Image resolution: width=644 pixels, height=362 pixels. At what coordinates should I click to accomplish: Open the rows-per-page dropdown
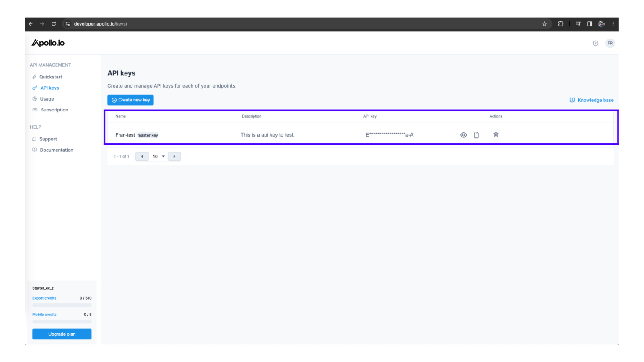(x=158, y=156)
